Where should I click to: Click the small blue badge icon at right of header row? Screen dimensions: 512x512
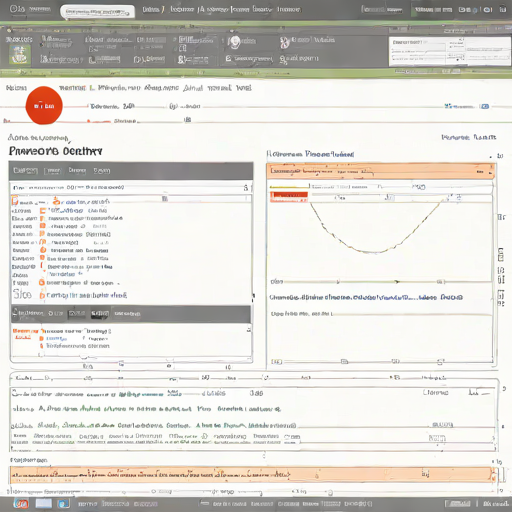pos(485,106)
